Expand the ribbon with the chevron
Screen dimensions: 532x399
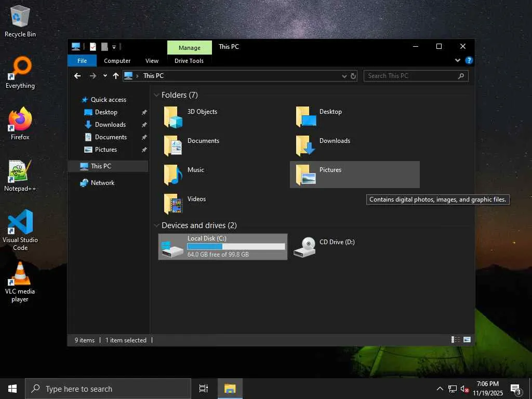tap(458, 60)
